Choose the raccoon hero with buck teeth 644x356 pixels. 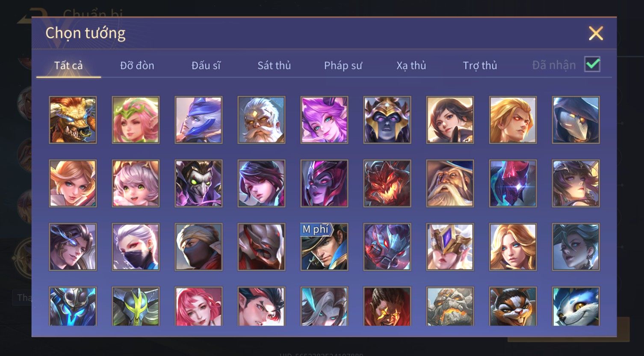click(x=513, y=306)
